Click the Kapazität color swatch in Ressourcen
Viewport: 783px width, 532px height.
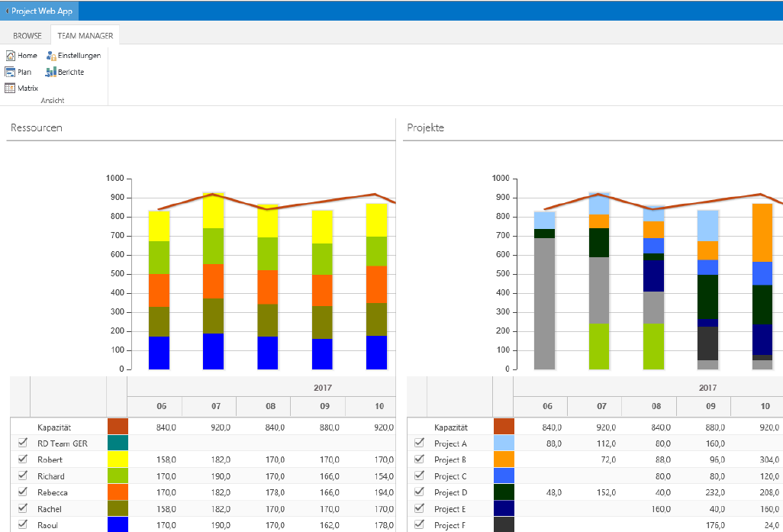(x=118, y=427)
